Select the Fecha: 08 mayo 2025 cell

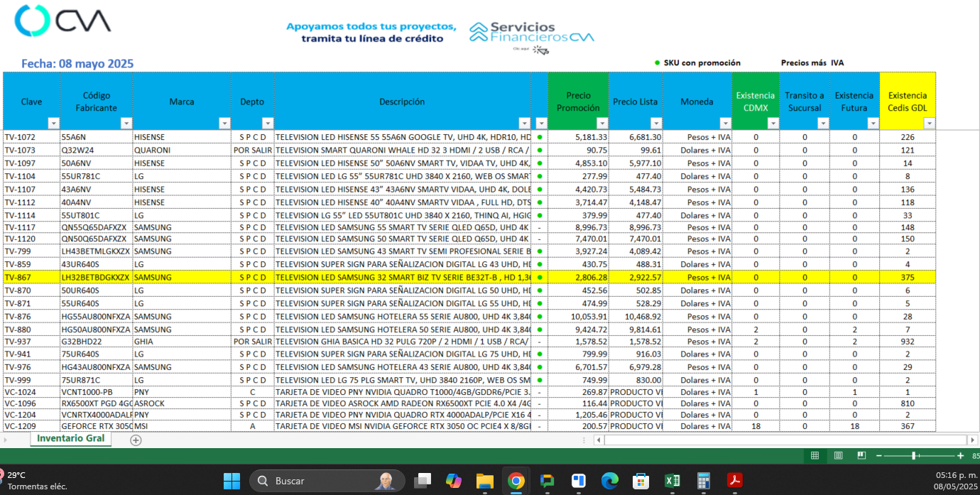(x=77, y=64)
